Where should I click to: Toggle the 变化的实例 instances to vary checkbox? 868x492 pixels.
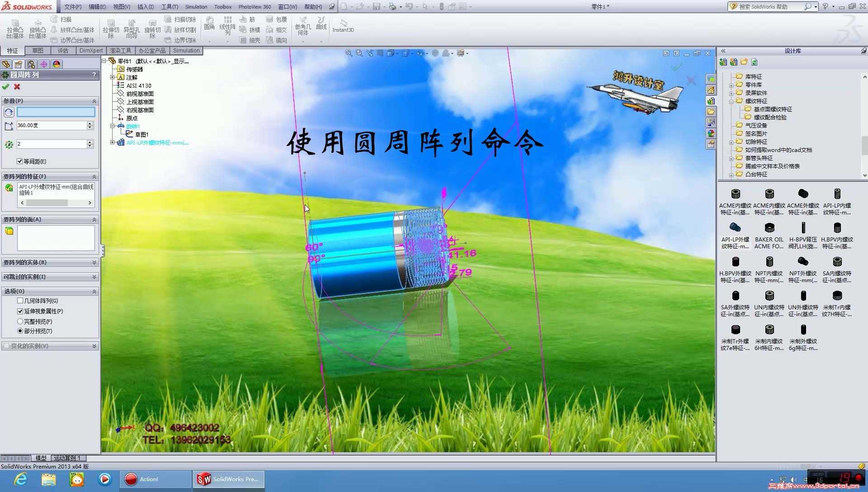click(x=6, y=346)
